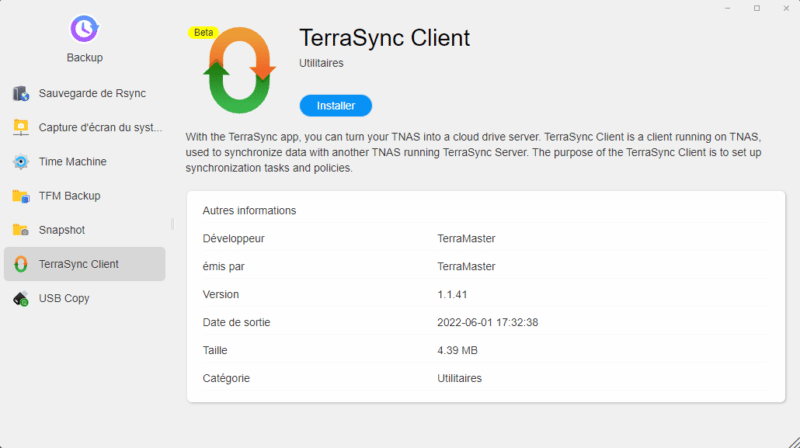Screen dimensions: 800x448
Task: Click the Sauvegarde de Rsync icon
Action: [x=21, y=93]
